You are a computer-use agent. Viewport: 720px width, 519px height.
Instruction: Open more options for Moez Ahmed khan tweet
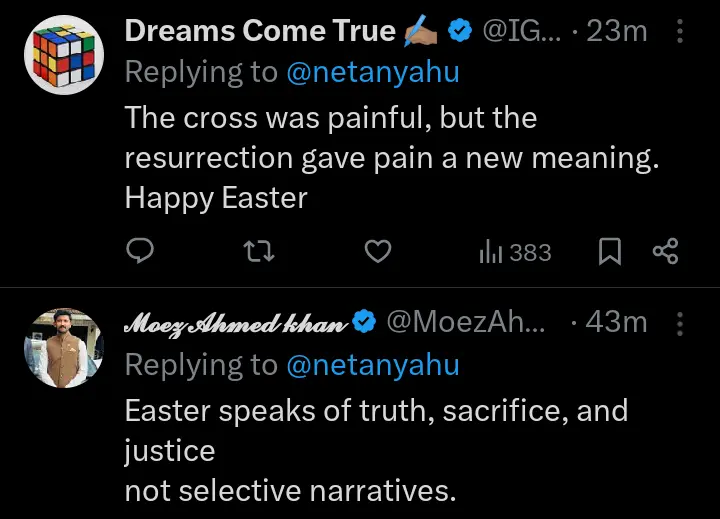click(680, 322)
